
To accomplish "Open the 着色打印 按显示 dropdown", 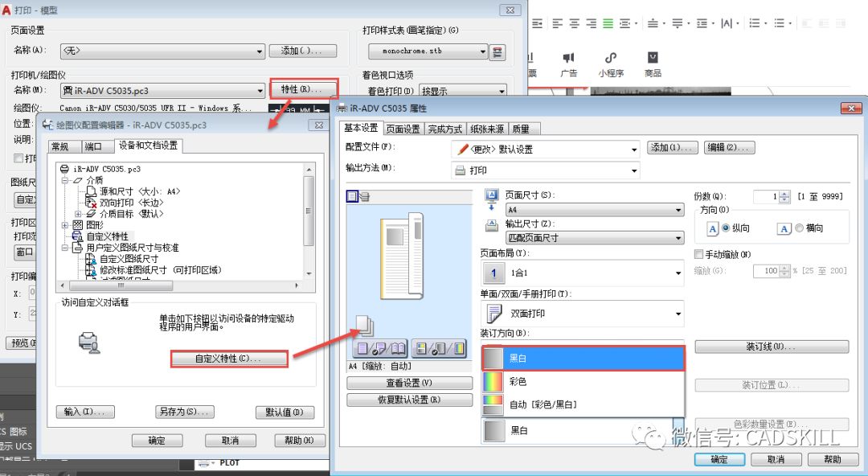I will pos(464,91).
